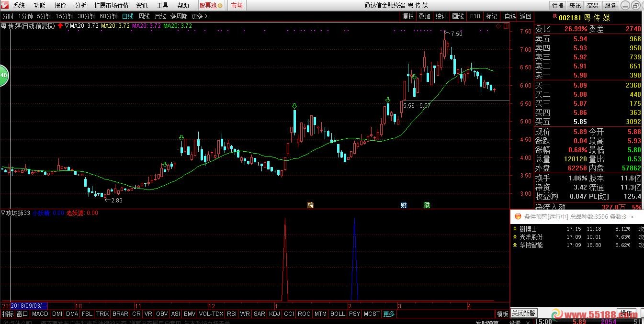Expand the MA20 indicator triangle in the main chart

pos(67,26)
